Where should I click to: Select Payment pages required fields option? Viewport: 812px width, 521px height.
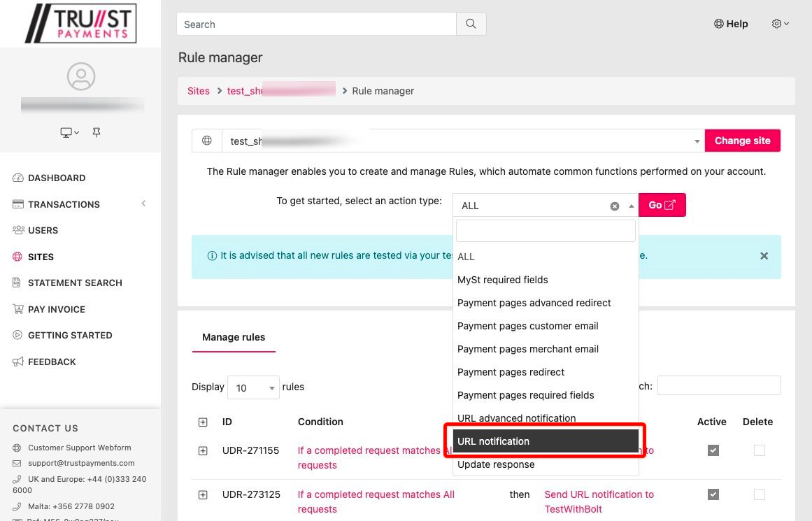546,395
